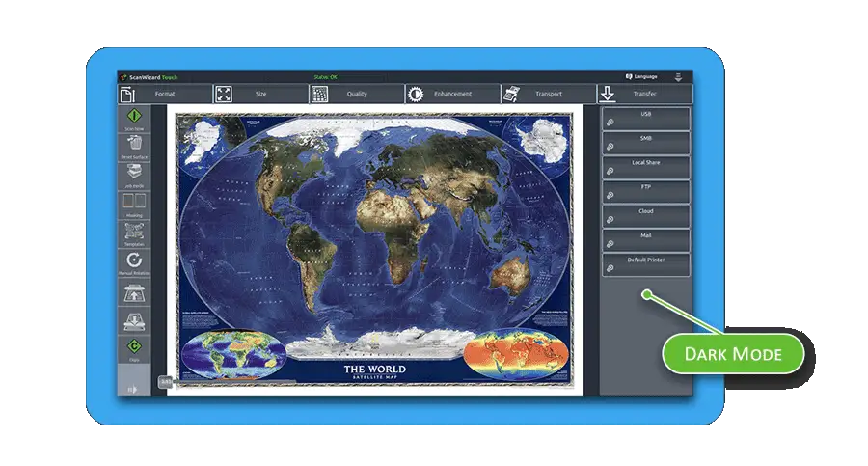Open the Templates tool
Image resolution: width=868 pixels, height=466 pixels.
click(x=134, y=233)
